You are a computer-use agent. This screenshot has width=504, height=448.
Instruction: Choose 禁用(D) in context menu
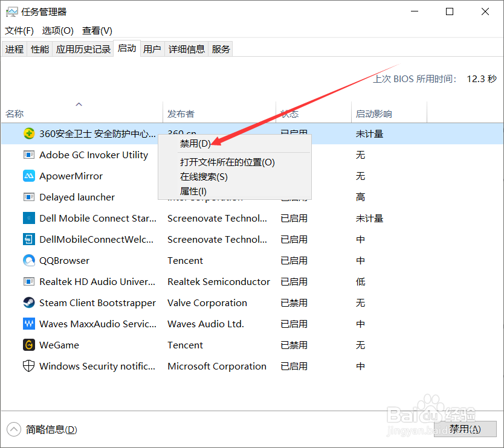tap(195, 144)
